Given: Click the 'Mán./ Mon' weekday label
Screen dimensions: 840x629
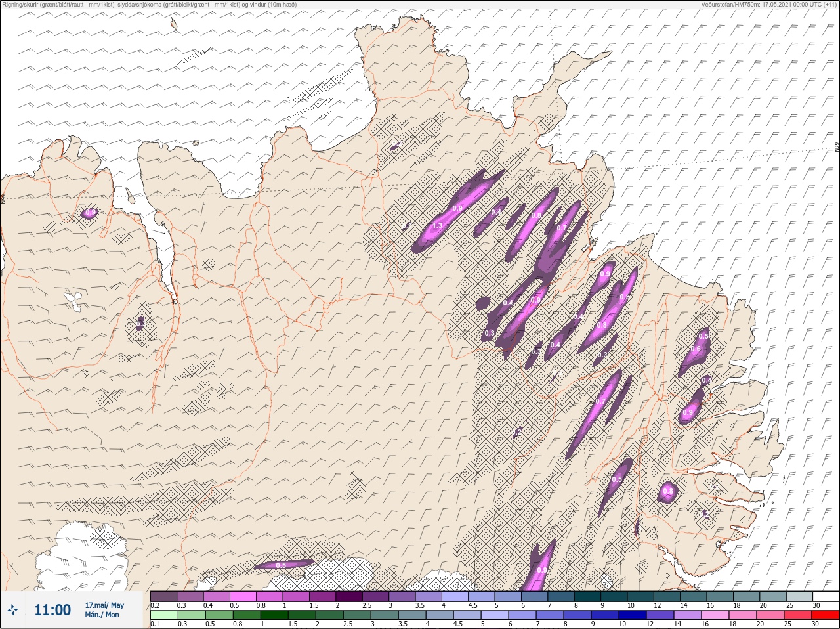Looking at the screenshot, I should [102, 615].
